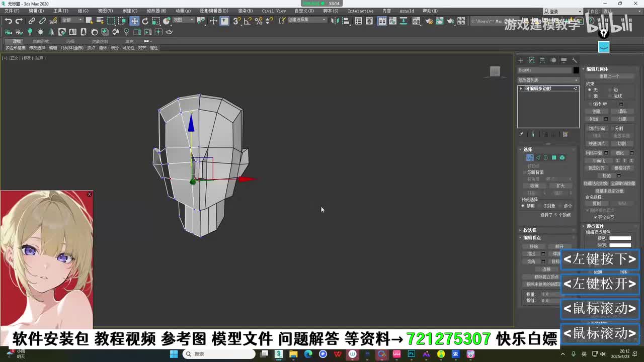This screenshot has height=362, width=644.
Task: Select the Polygon sub-object level icon
Action: pos(554,158)
